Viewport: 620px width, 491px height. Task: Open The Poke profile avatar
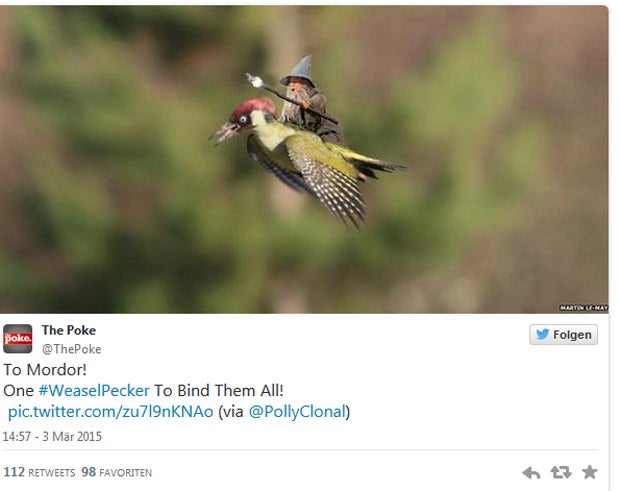17,338
